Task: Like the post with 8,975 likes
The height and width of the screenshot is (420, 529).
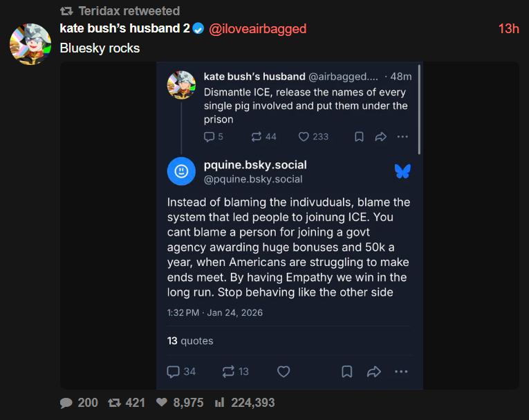Action: (162, 402)
